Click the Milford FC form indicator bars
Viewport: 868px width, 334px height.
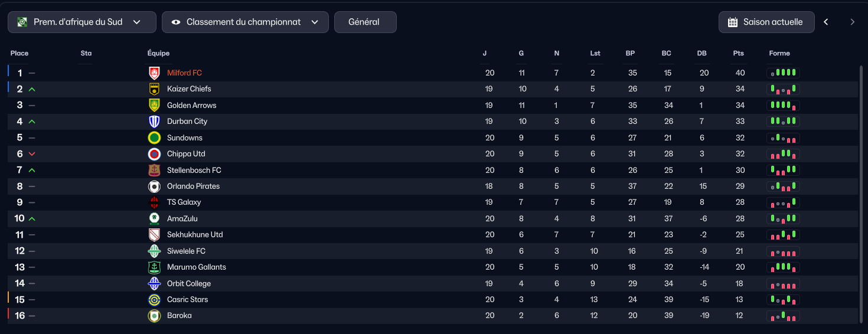point(783,73)
